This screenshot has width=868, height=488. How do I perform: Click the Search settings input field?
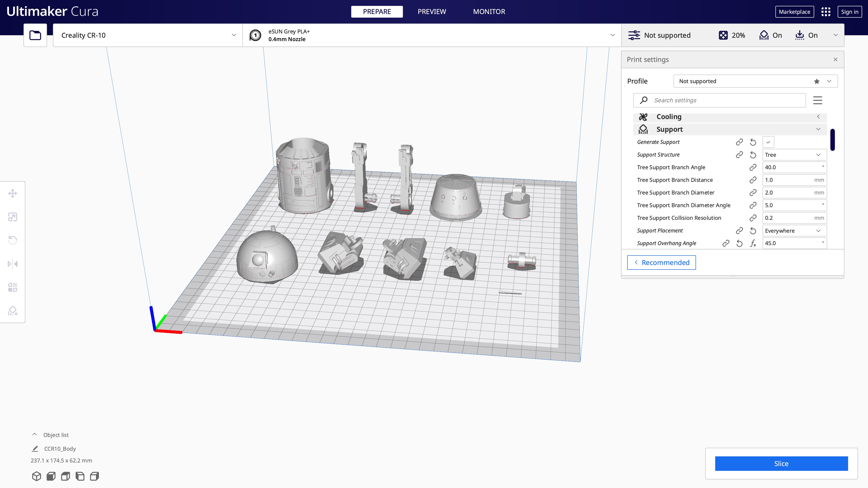tap(724, 100)
